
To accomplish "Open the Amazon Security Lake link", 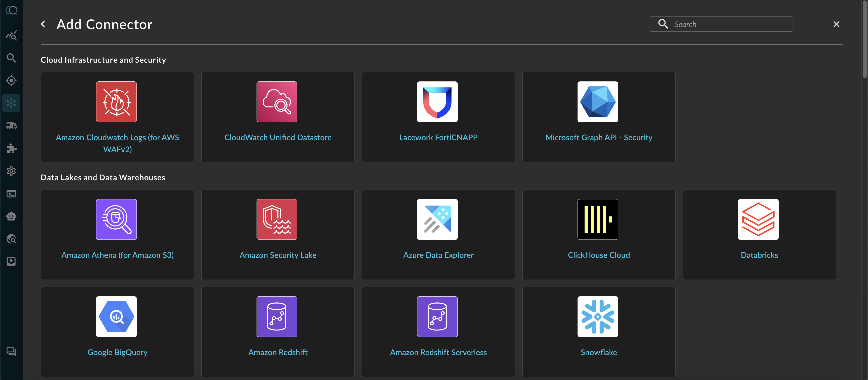I will [x=278, y=255].
